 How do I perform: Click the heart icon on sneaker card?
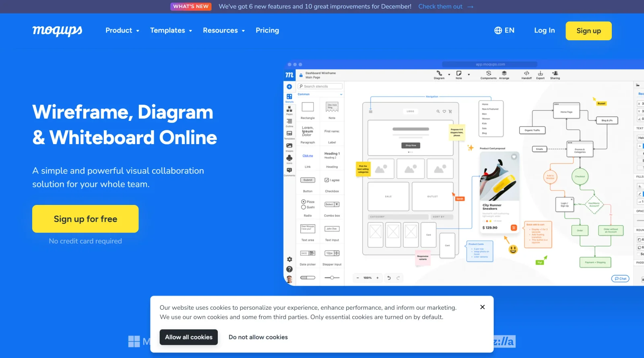(x=514, y=157)
